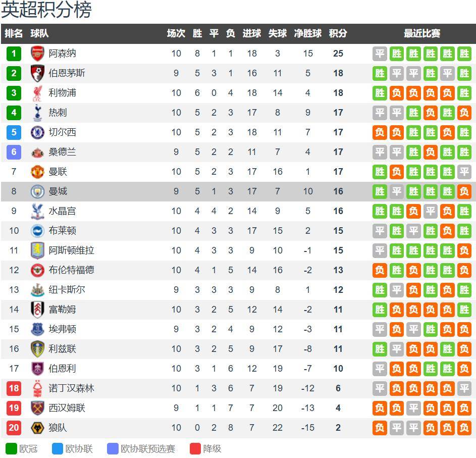Image resolution: width=476 pixels, height=458 pixels.
Task: Click Wolves' last recent match result badge
Action: point(464,428)
